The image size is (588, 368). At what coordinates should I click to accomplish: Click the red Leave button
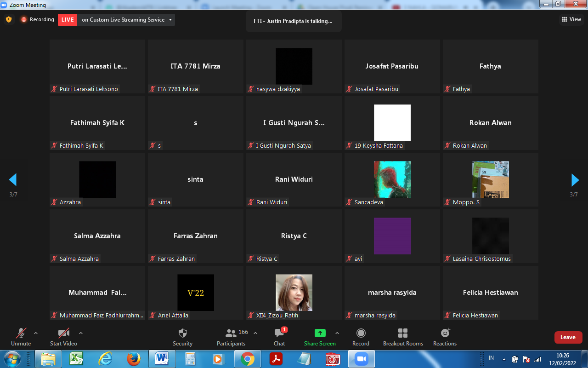point(568,337)
